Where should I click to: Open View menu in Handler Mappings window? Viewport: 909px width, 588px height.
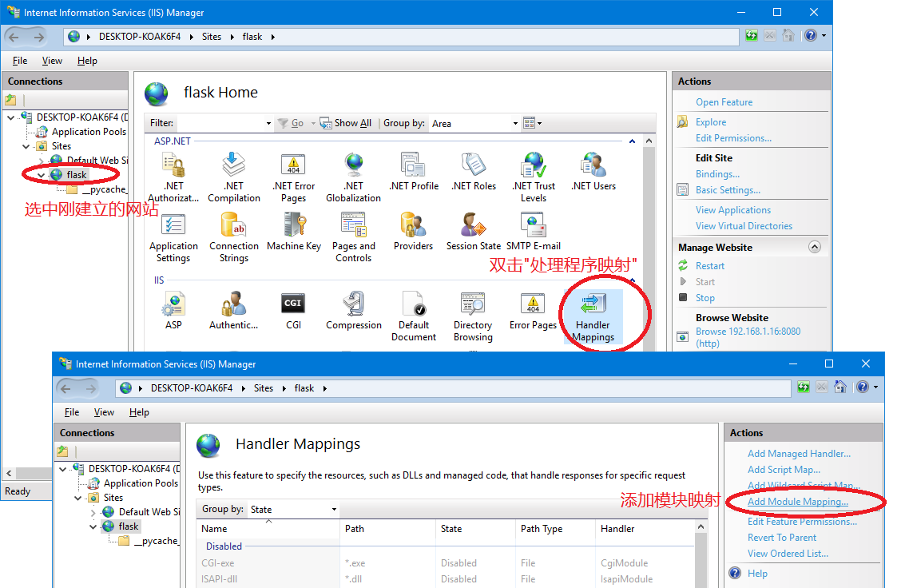[104, 411]
